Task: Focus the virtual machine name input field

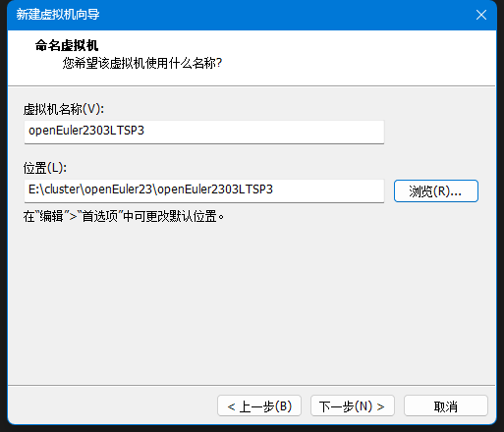Action: pos(204,132)
